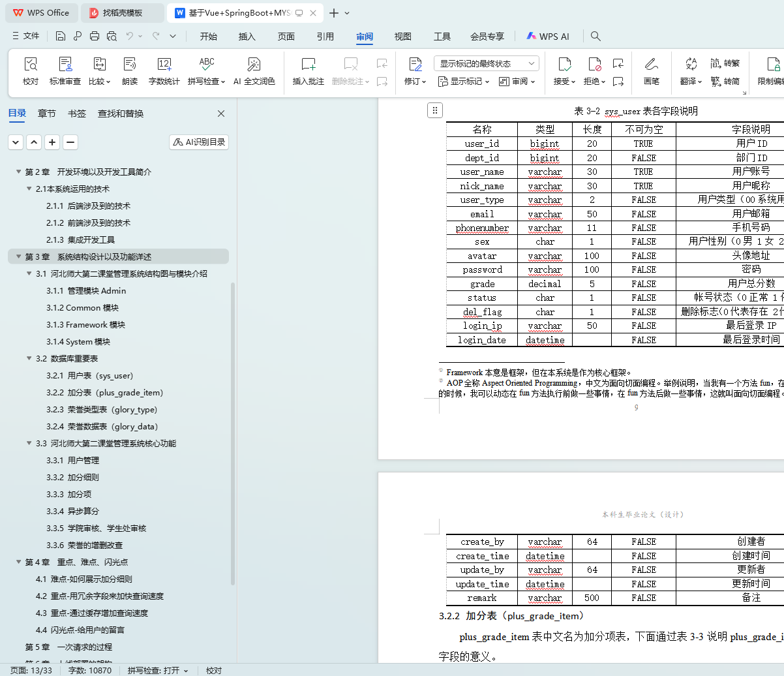This screenshot has height=676, width=784.
Task: Go to the previous change icon
Action: pos(618,64)
